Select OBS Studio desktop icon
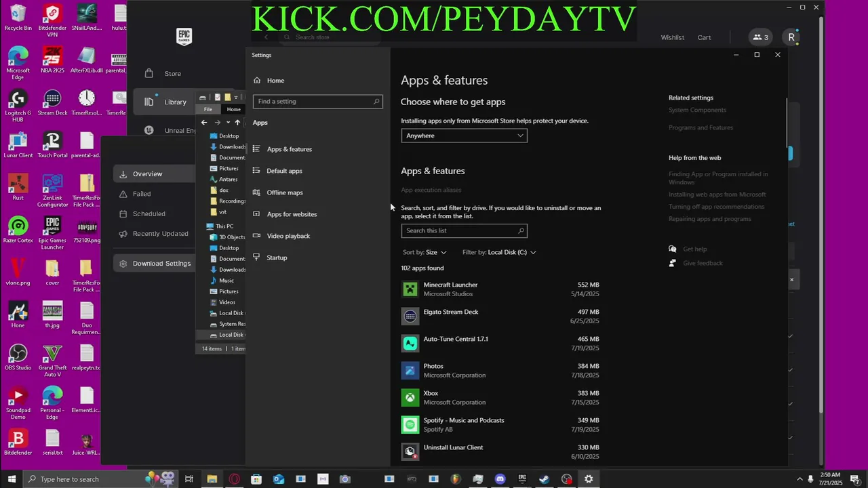 tap(18, 358)
